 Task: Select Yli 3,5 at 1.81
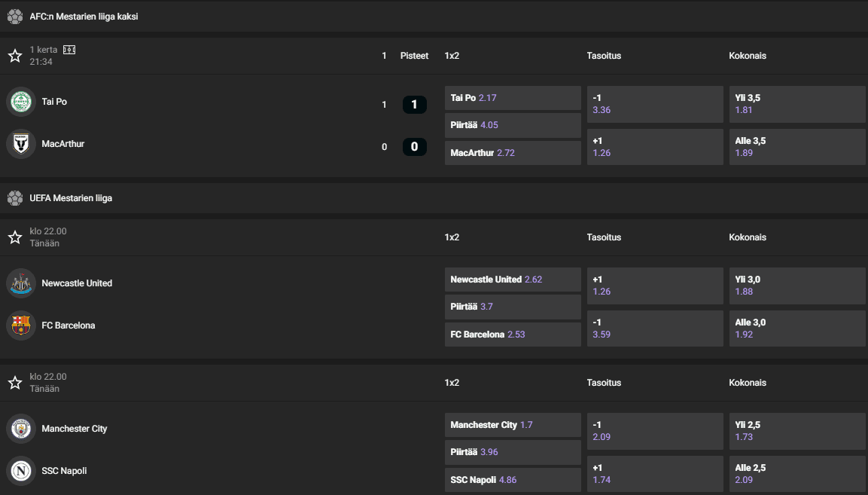(x=797, y=104)
